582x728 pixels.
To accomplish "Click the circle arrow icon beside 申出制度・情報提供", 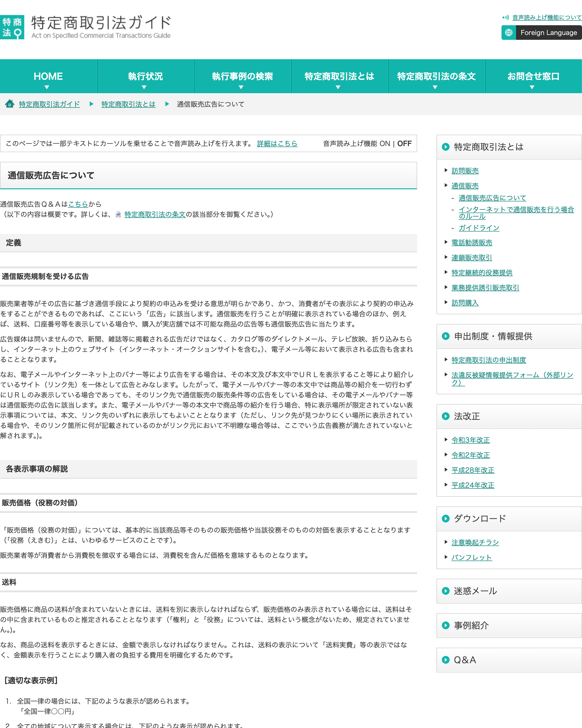I will click(446, 336).
